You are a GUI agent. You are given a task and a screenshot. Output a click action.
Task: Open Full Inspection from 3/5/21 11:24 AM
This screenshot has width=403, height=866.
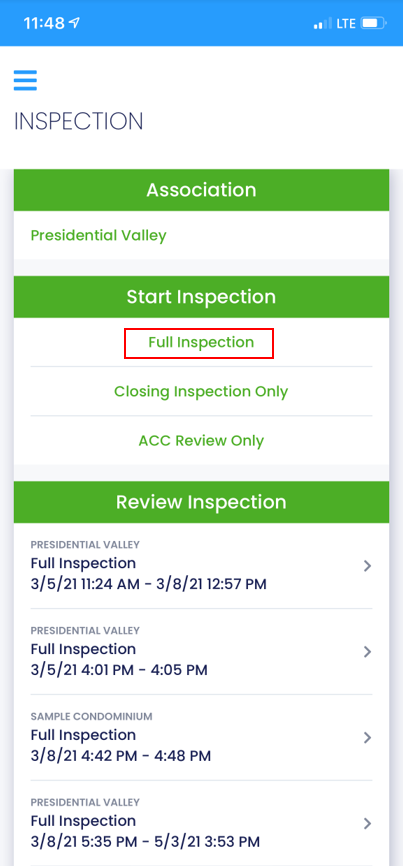coord(202,566)
